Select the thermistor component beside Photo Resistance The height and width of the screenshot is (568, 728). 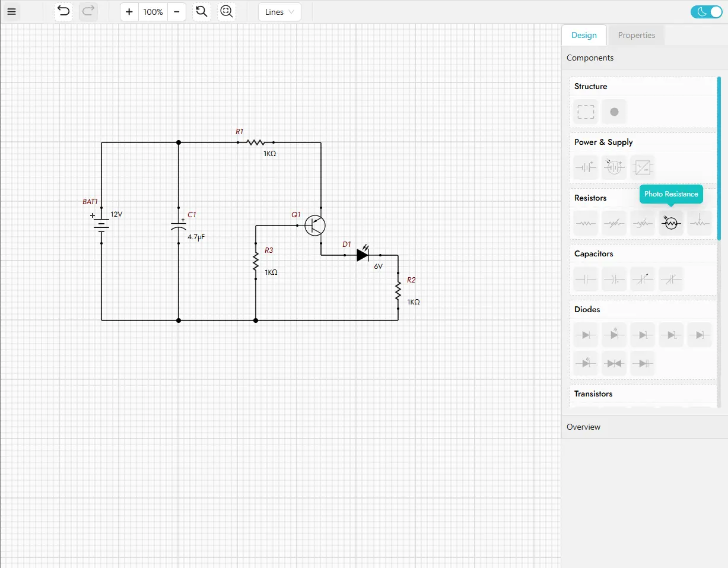coord(643,223)
